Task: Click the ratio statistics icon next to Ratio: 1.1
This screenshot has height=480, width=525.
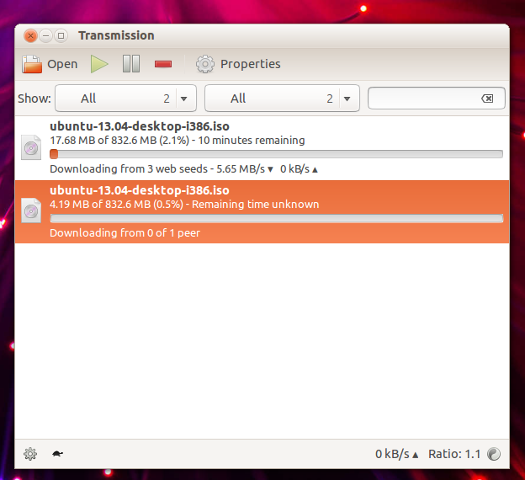Action: (494, 454)
